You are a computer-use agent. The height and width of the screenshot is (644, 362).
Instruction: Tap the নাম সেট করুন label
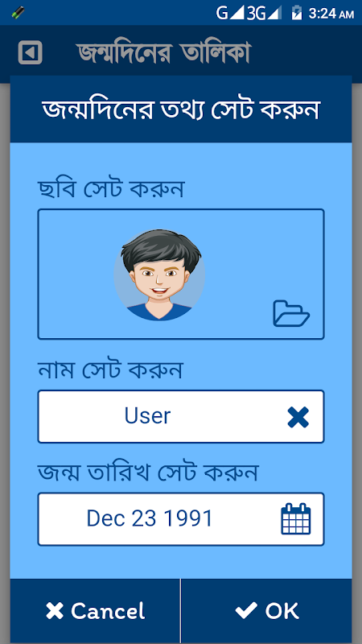(x=110, y=370)
